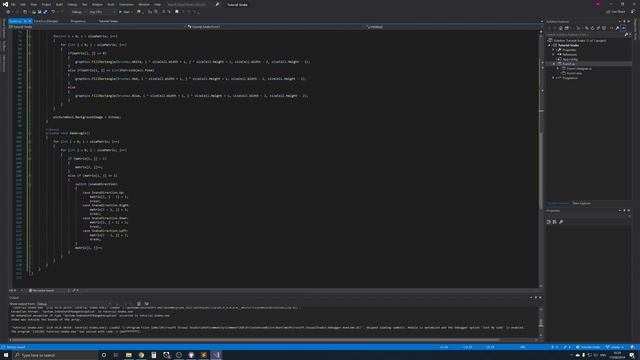The height and width of the screenshot is (360, 640).
Task: Open the Any CPU platform dropdown
Action: pyautogui.click(x=101, y=12)
